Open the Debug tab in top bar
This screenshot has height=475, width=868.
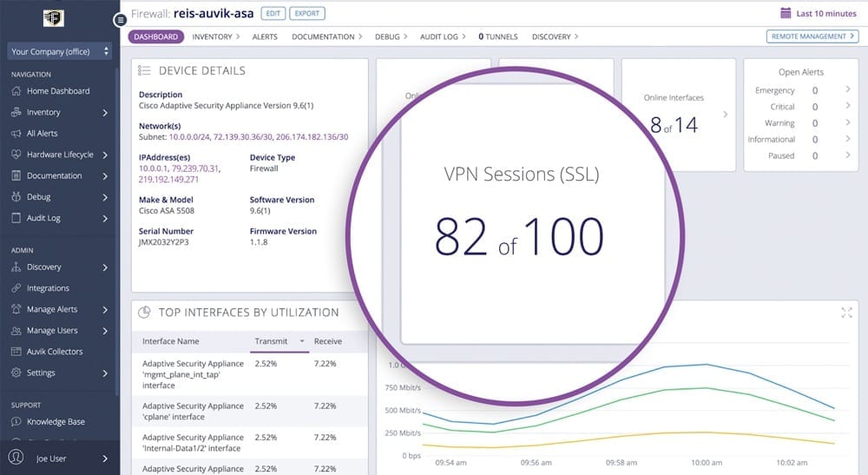[x=391, y=36]
